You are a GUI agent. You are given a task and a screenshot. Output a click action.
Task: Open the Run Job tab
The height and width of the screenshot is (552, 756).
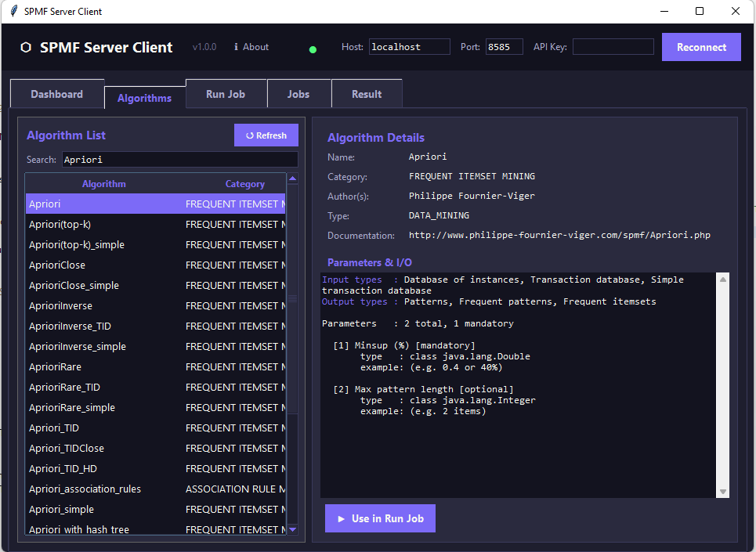(226, 94)
